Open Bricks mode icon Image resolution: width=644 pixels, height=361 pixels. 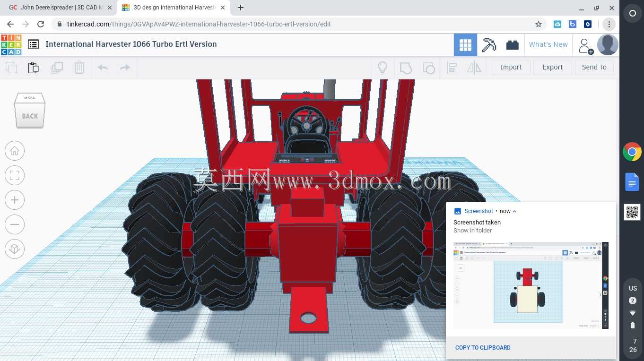point(512,45)
